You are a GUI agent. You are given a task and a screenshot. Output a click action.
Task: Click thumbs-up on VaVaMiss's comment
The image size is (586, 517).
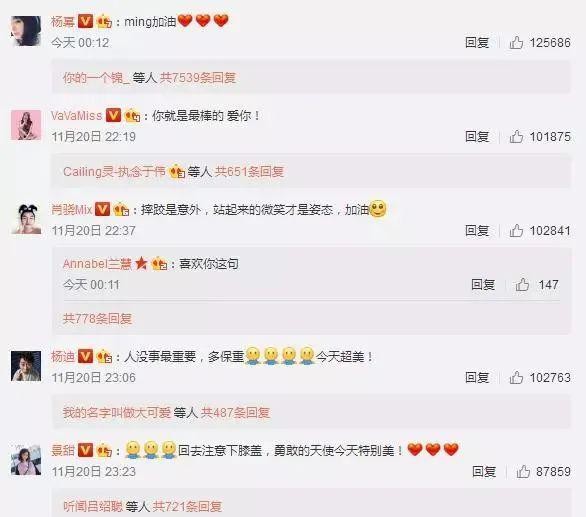coord(516,136)
